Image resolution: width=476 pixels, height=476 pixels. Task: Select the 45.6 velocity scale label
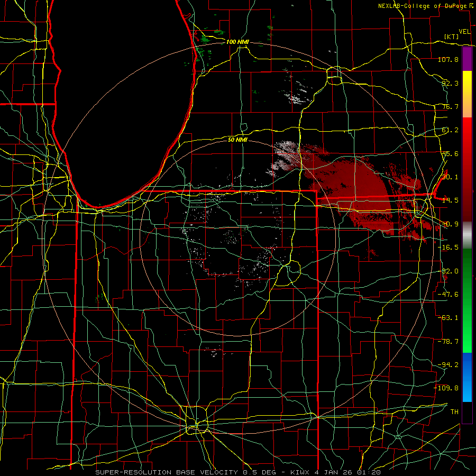click(x=450, y=153)
